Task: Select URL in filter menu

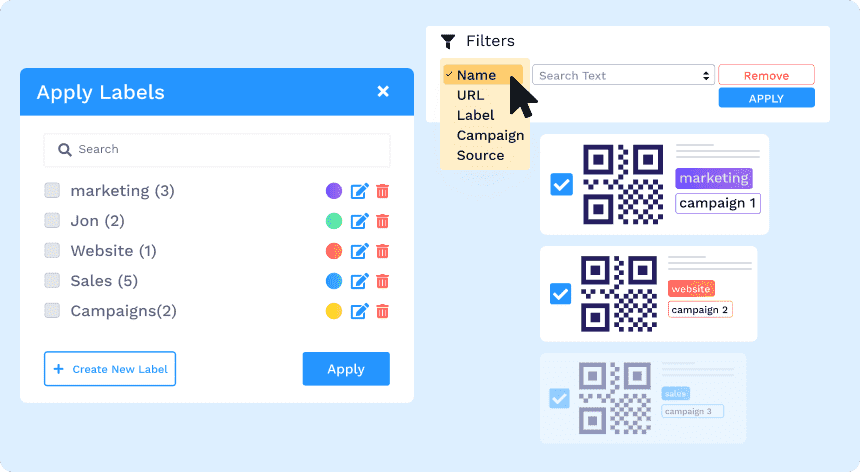Action: pyautogui.click(x=471, y=95)
